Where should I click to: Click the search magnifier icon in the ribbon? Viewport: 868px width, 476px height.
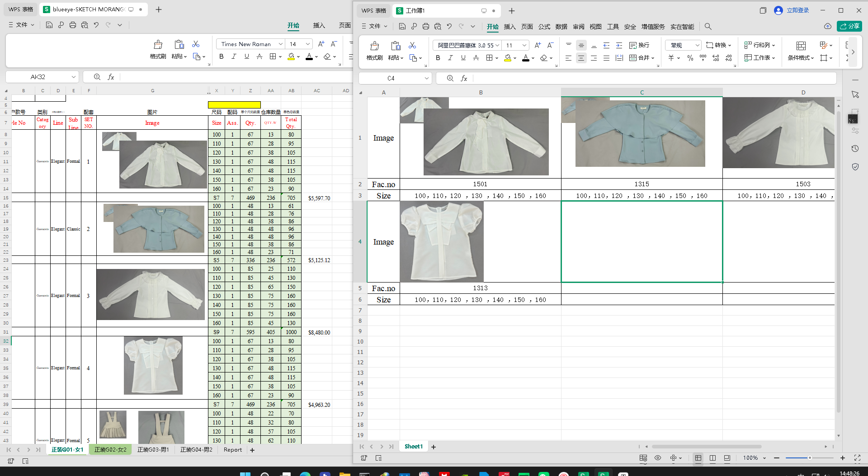(708, 27)
